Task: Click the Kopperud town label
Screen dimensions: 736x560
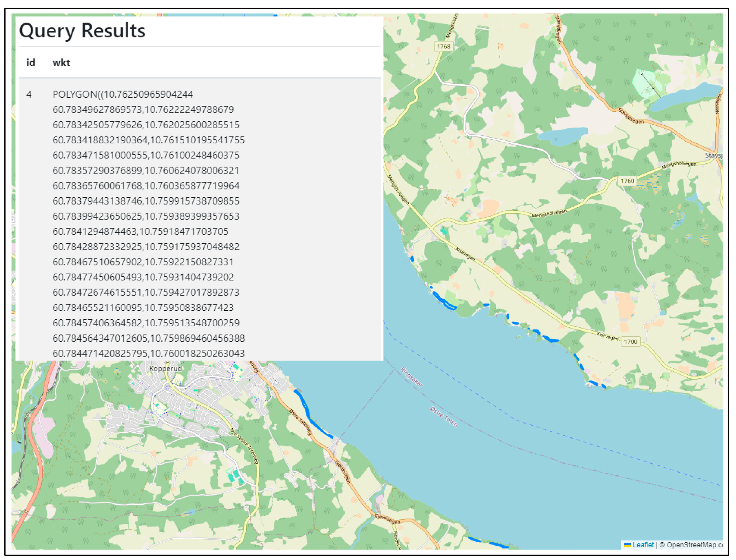Action: click(165, 368)
